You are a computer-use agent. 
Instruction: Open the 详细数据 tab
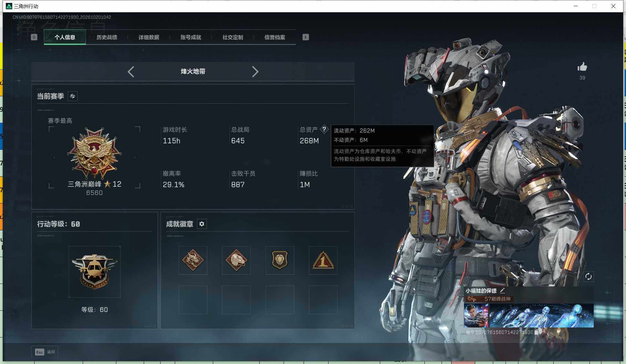click(x=149, y=37)
